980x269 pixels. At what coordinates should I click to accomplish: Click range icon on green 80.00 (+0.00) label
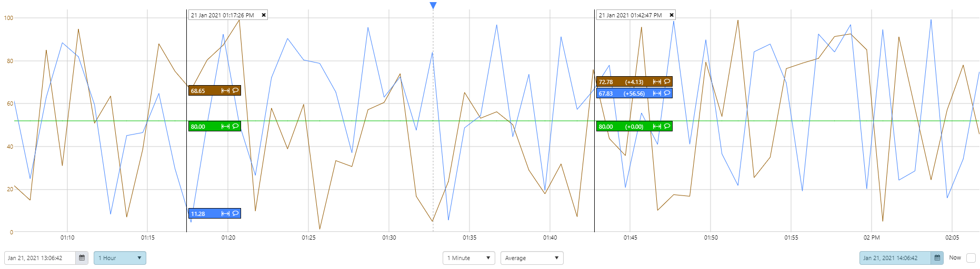pos(657,127)
